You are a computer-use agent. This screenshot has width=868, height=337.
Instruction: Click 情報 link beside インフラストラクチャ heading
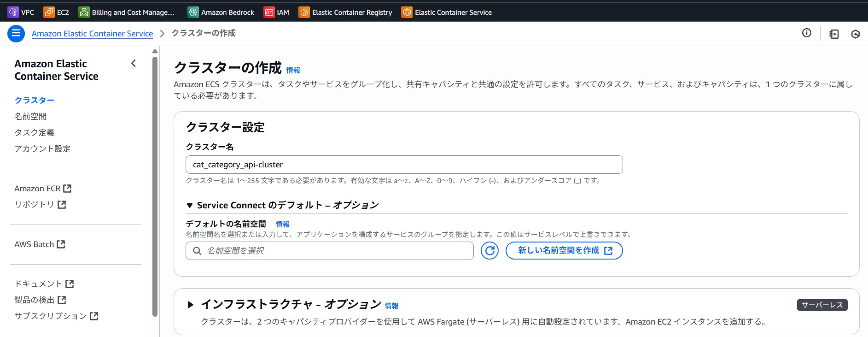[392, 306]
